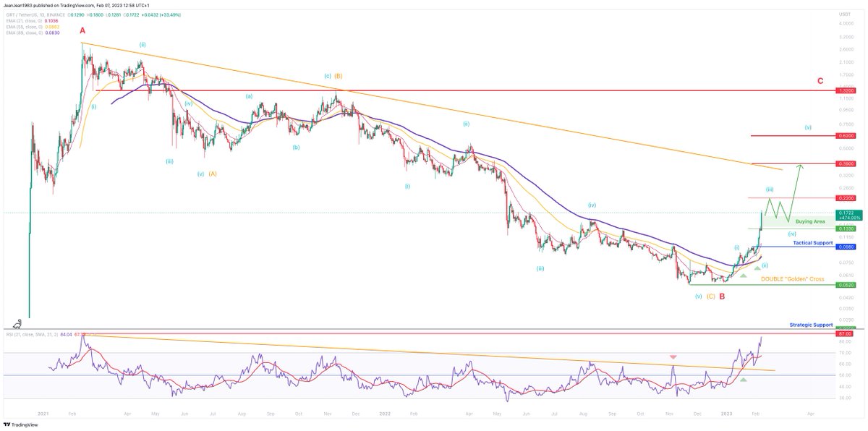Click the BINANCE exchange name in the legend
Screen dimensions: 868x431
pyautogui.click(x=55, y=14)
